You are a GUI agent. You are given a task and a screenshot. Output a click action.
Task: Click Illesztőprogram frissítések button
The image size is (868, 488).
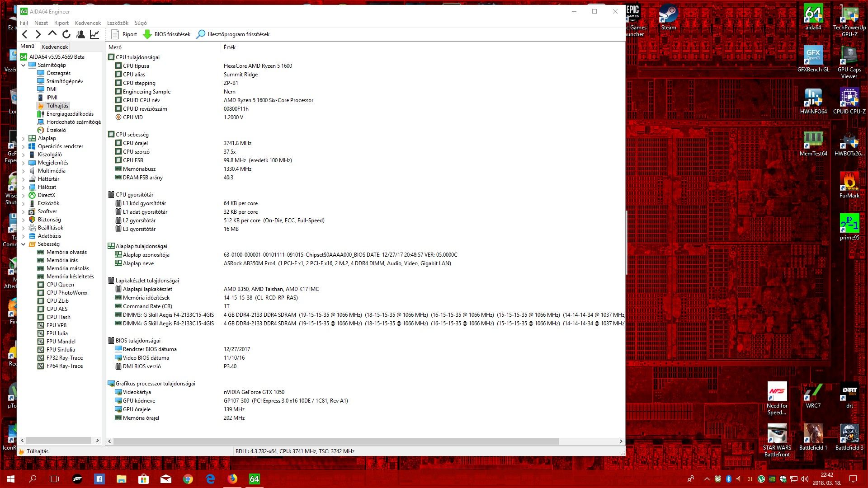tap(233, 34)
